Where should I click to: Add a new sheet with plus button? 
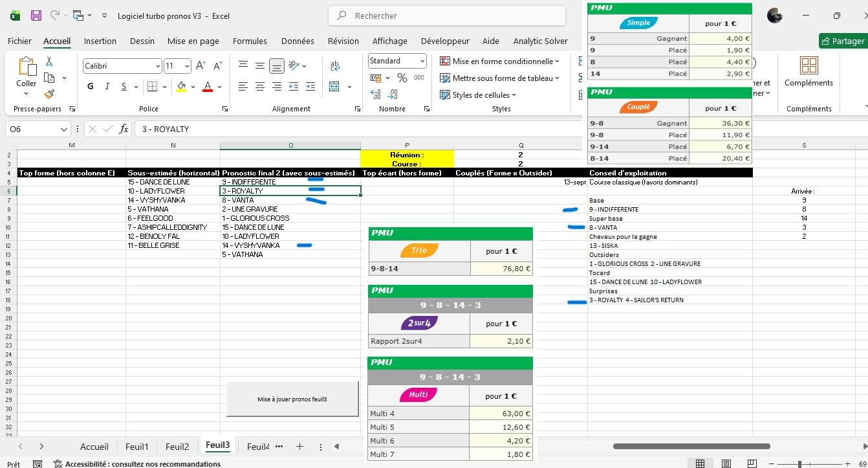tap(299, 447)
